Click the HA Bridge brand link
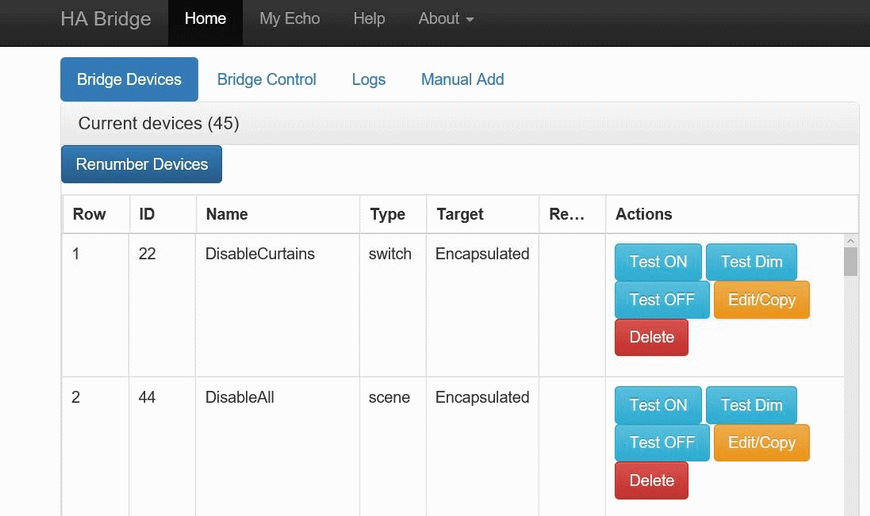 [105, 19]
